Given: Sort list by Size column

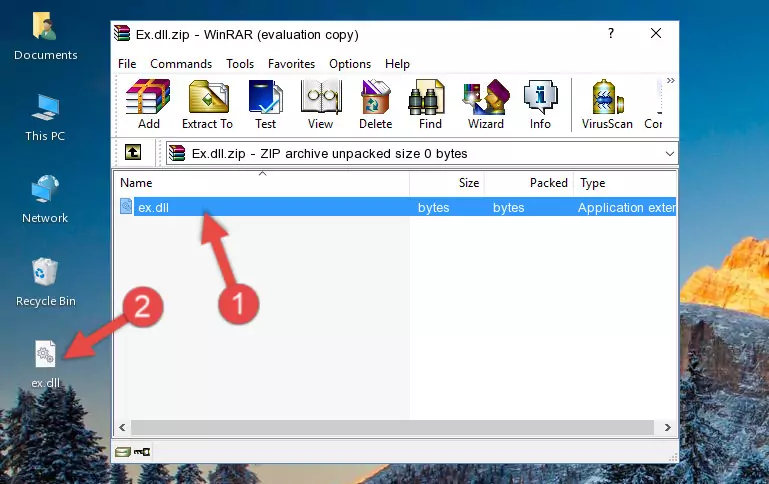Looking at the screenshot, I should click(x=447, y=183).
